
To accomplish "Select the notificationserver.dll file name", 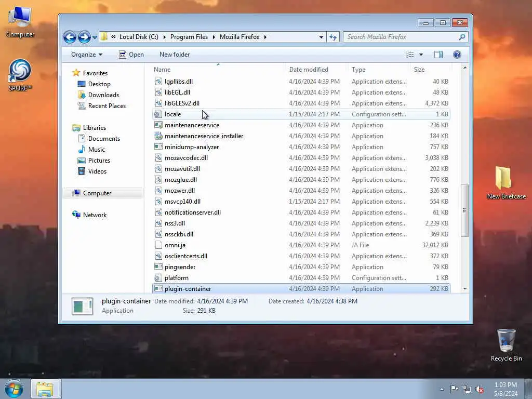I will tap(193, 212).
